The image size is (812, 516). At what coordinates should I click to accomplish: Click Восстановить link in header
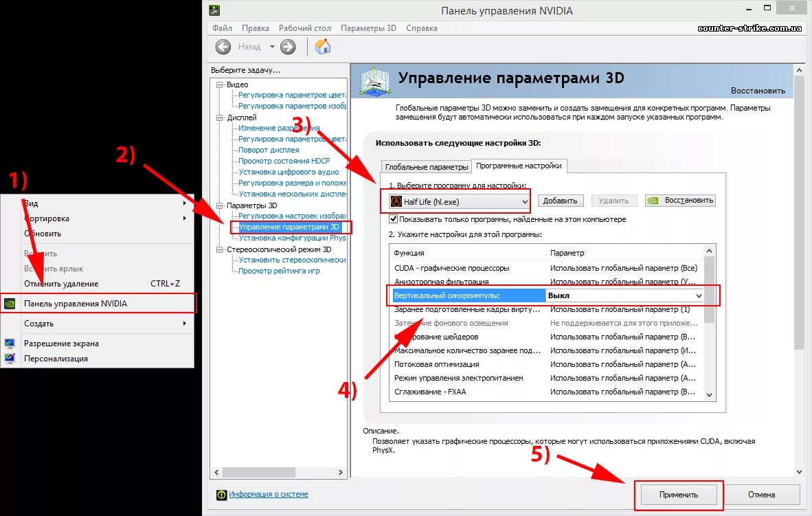click(758, 91)
